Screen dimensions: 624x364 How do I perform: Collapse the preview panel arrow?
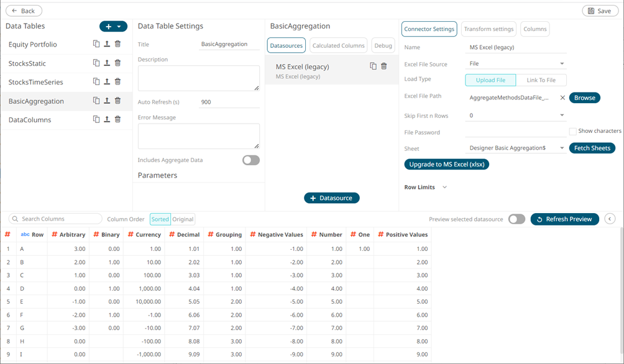point(610,219)
